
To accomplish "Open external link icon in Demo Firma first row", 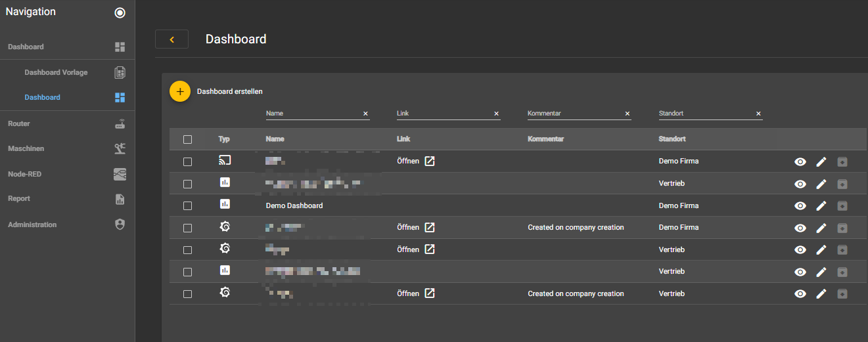I will point(430,161).
